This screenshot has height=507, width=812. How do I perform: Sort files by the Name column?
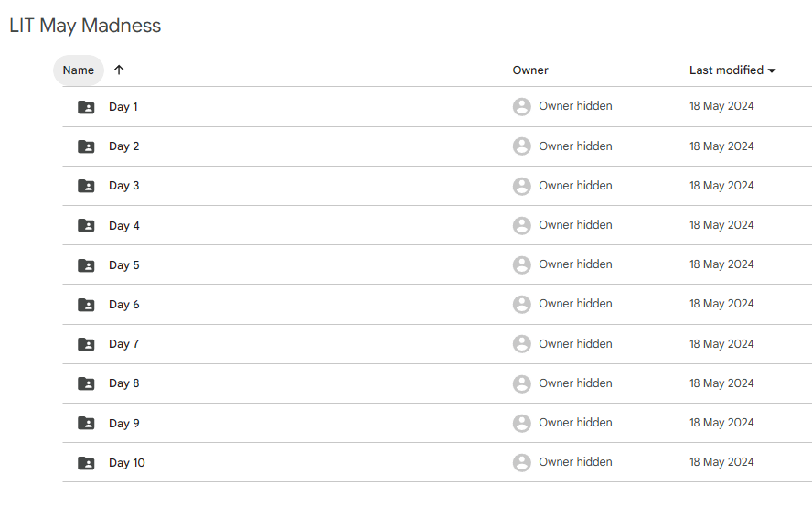[79, 70]
